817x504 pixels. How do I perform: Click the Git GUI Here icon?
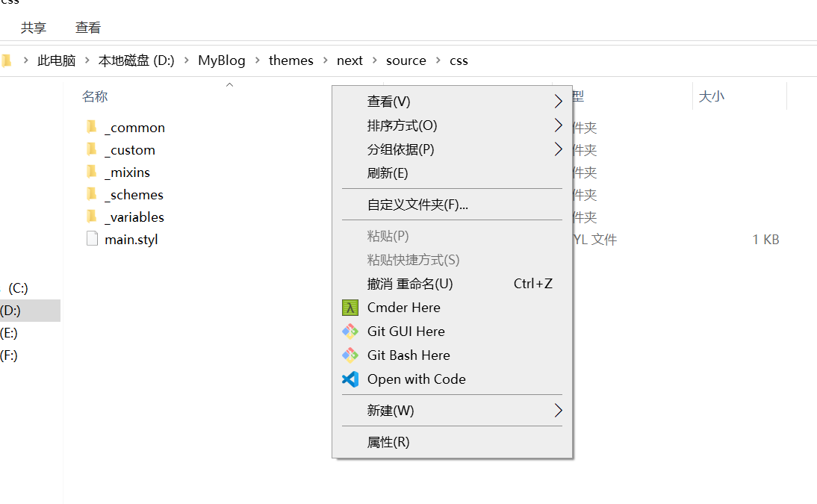(x=350, y=332)
